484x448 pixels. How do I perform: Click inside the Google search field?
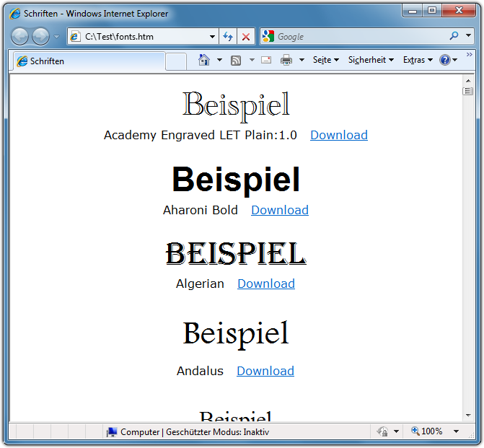click(361, 36)
